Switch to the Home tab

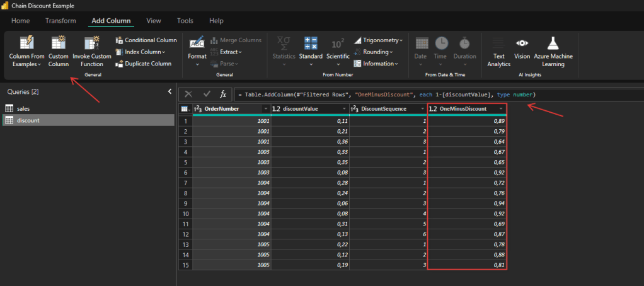[20, 21]
